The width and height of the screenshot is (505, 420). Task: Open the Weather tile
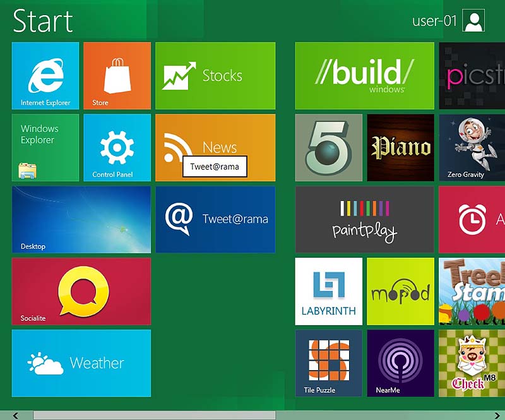(81, 363)
